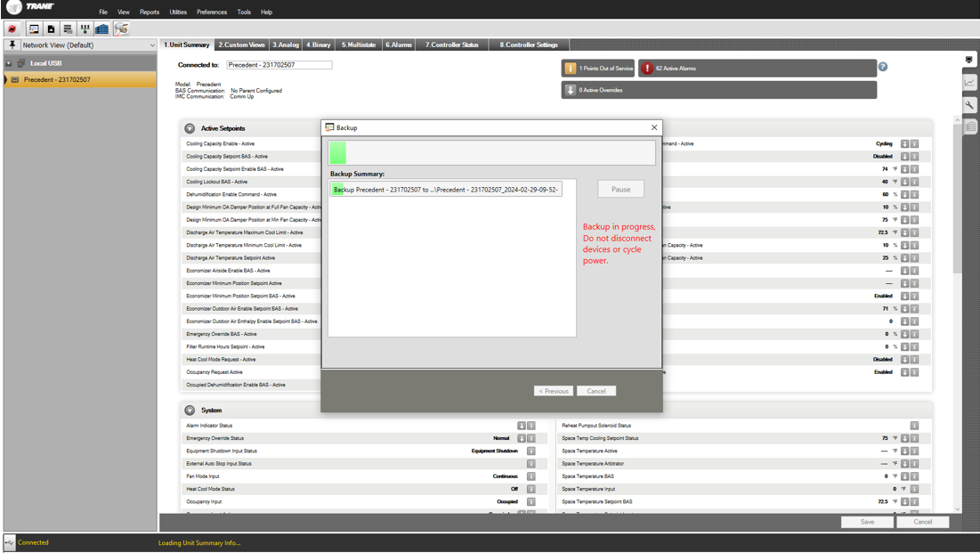This screenshot has height=553, width=980.
Task: Collapse the Local USB tree node
Action: point(9,63)
